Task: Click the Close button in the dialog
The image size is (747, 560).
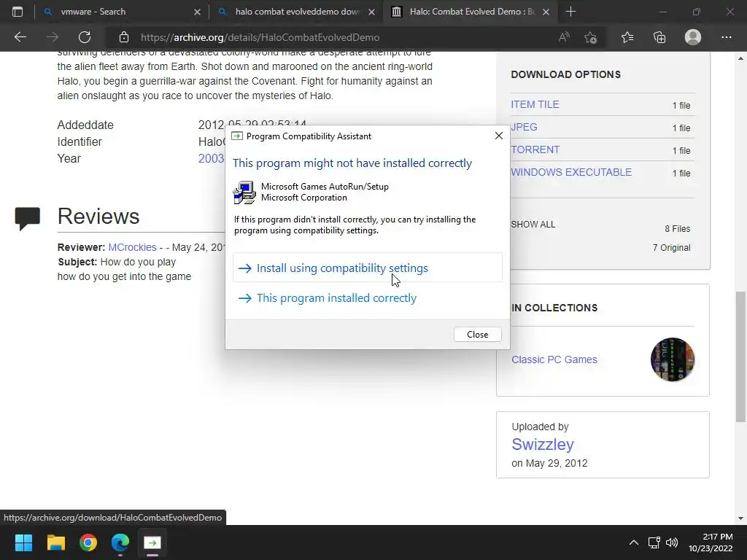Action: click(x=477, y=335)
